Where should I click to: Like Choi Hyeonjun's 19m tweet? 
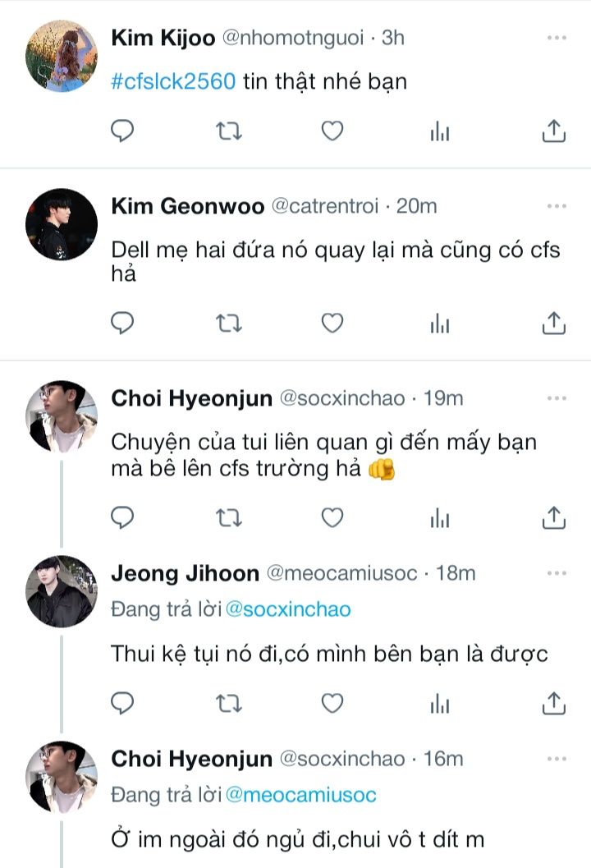click(332, 517)
